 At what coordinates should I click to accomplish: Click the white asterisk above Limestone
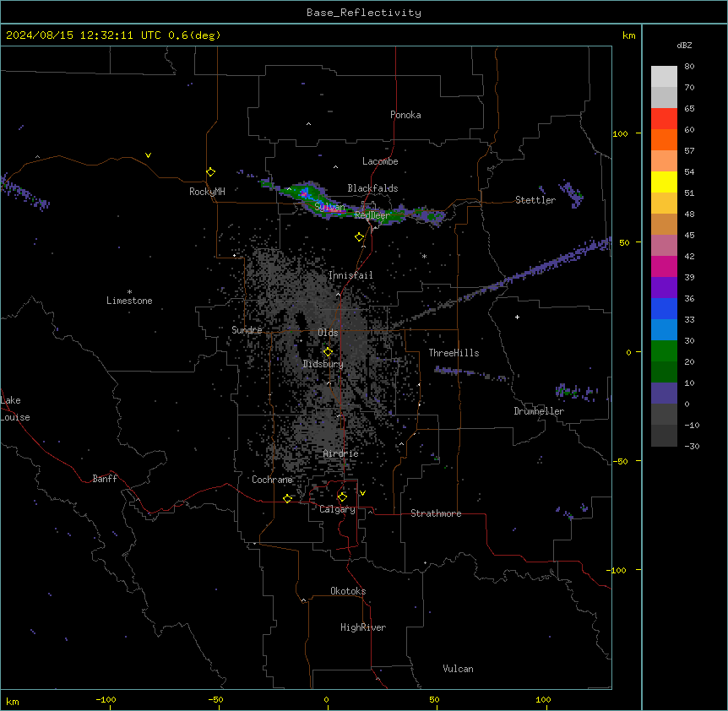tap(129, 292)
